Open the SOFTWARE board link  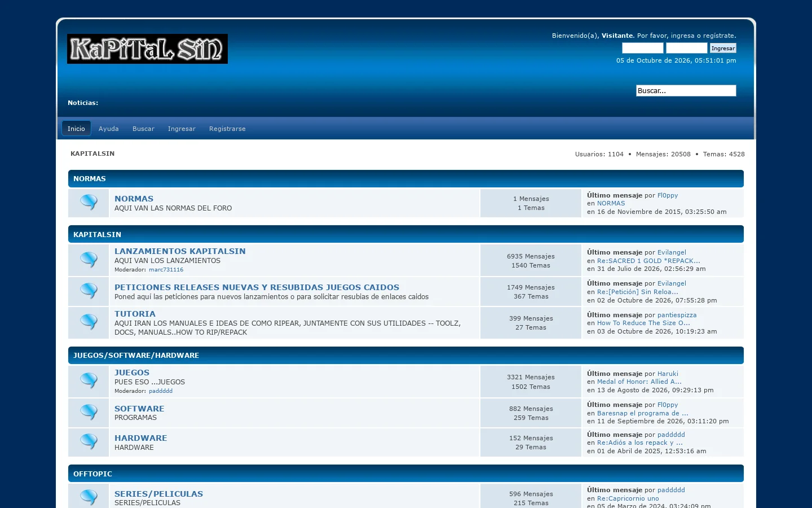tap(139, 409)
